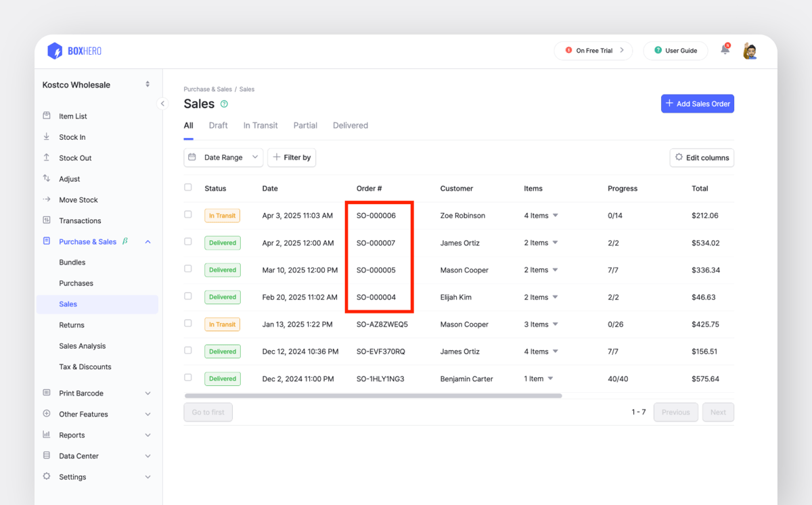Click the Add Sales Order button
This screenshot has width=812, height=505.
pyautogui.click(x=697, y=103)
